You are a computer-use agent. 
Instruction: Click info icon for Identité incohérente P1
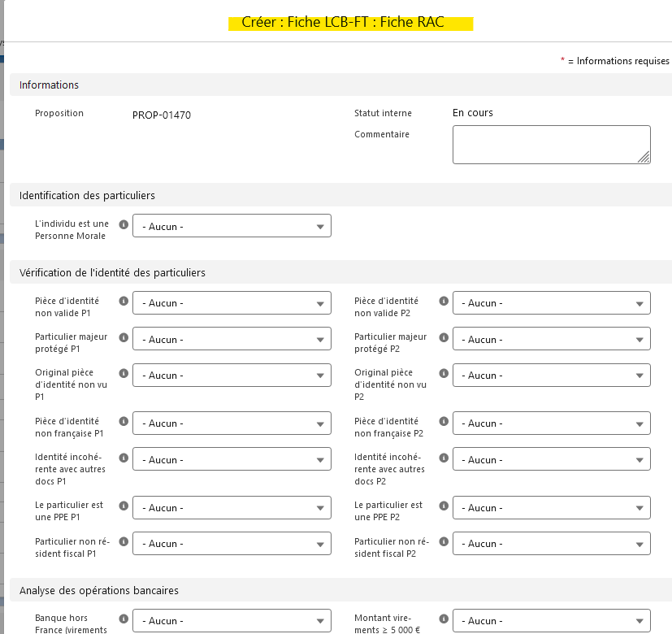point(124,457)
